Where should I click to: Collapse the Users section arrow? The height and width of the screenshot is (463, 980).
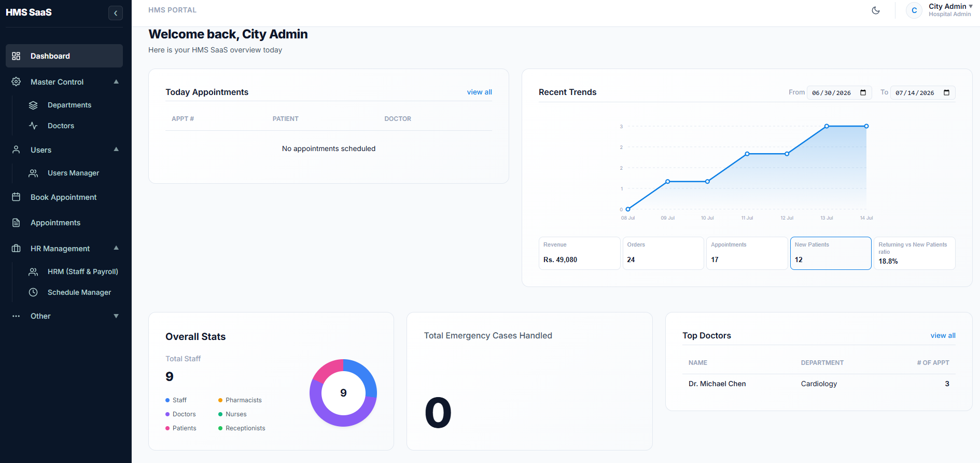coord(116,149)
